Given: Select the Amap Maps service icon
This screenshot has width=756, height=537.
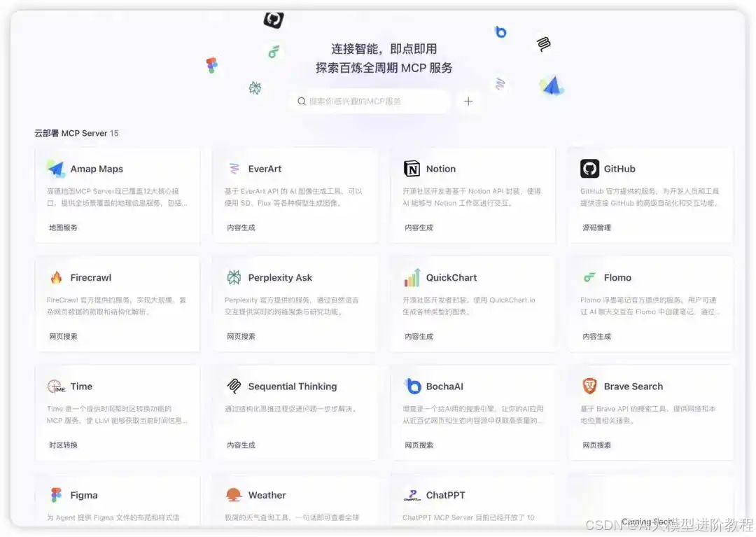Looking at the screenshot, I should click(56, 168).
